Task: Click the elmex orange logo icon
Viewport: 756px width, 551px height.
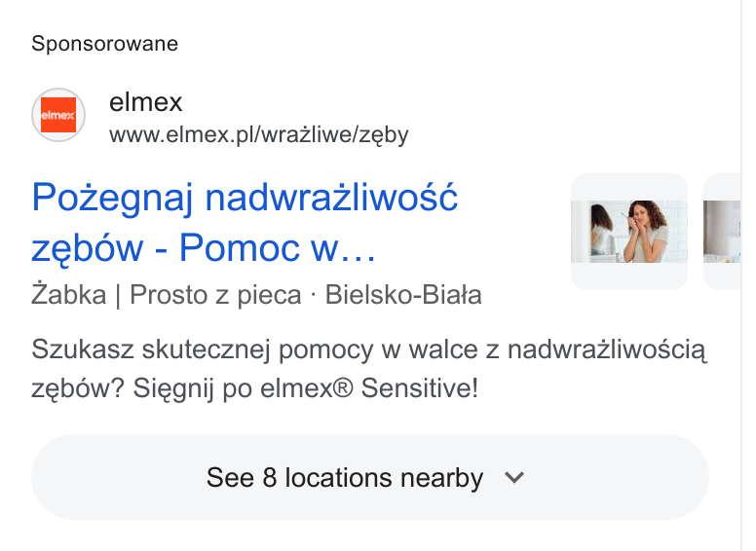Action: tap(58, 115)
